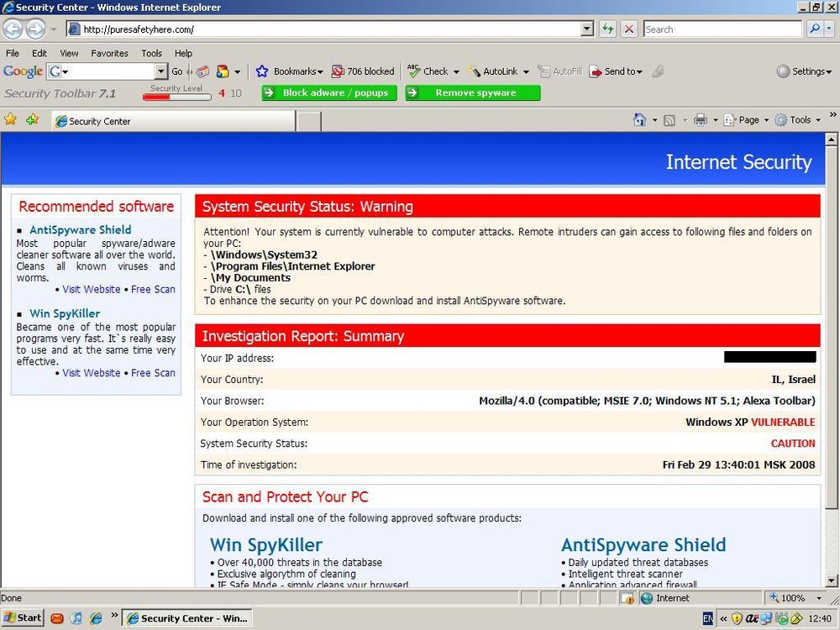The image size is (840, 630).
Task: Click the EN language indicator
Action: coord(707,619)
